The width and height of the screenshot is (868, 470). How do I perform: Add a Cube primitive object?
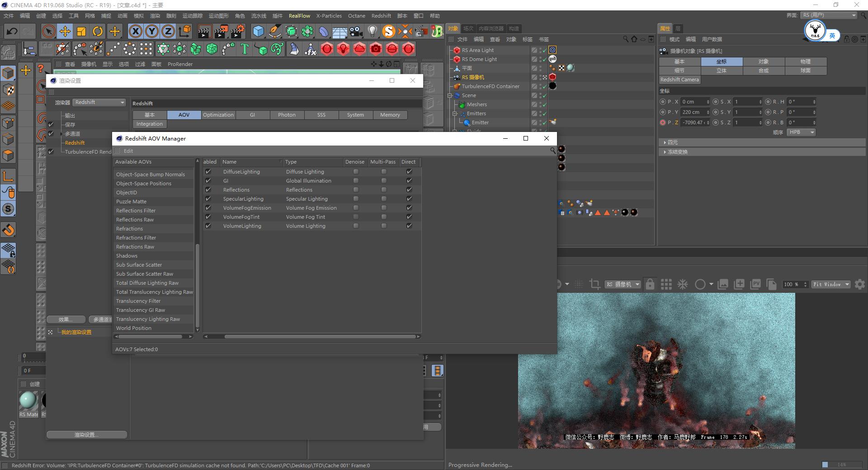click(x=258, y=31)
